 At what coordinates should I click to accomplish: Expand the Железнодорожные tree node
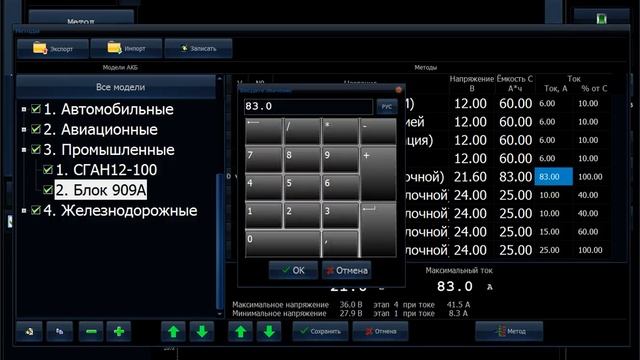click(x=24, y=211)
